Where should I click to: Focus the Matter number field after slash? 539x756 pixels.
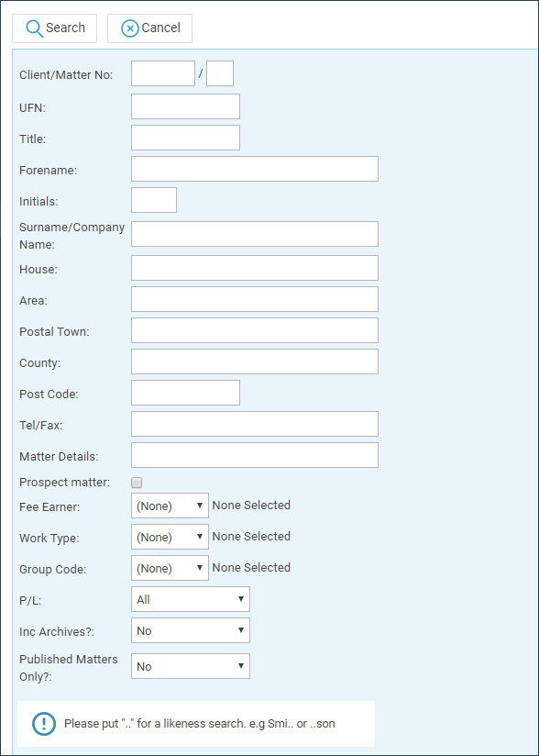(220, 73)
